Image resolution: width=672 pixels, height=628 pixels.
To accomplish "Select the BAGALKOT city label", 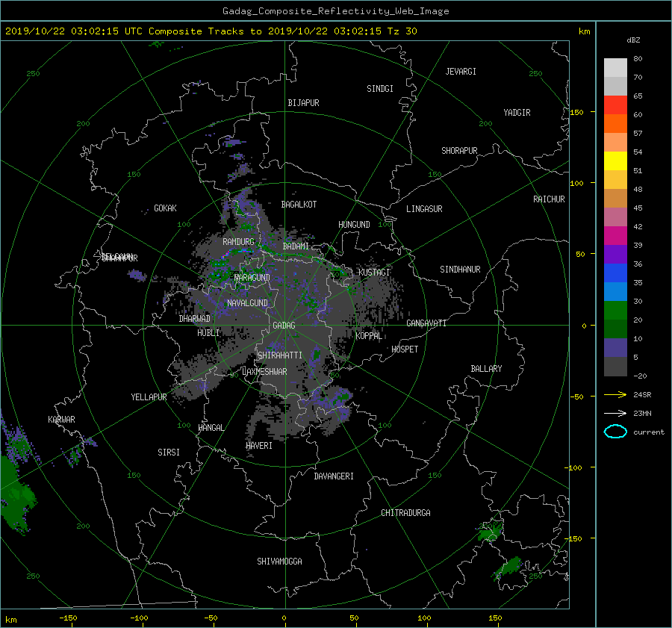I will 299,205.
